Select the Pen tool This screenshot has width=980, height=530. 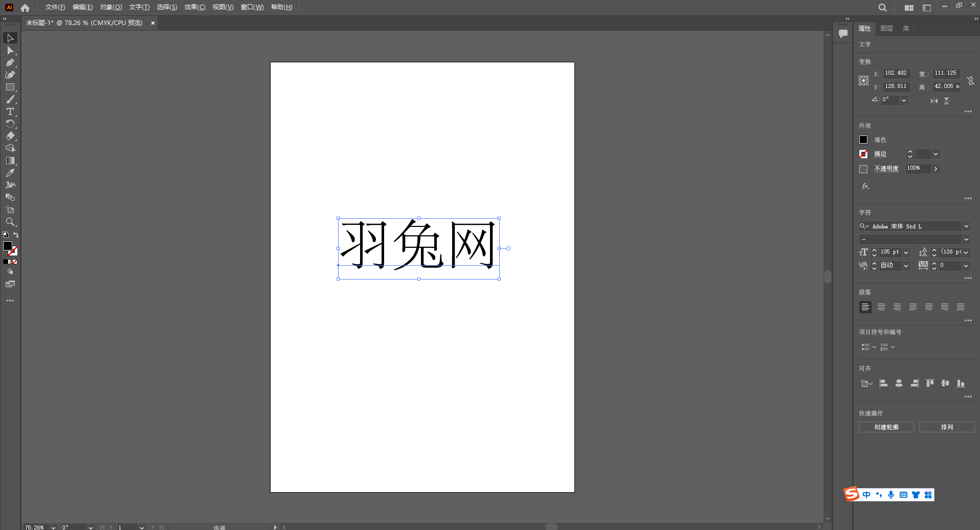tap(10, 63)
